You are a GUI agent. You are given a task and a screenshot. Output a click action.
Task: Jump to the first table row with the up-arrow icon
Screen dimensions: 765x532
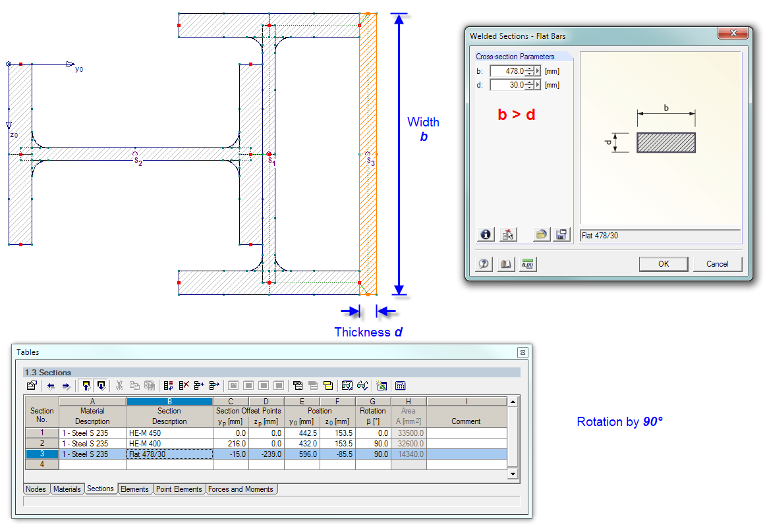tap(87, 386)
